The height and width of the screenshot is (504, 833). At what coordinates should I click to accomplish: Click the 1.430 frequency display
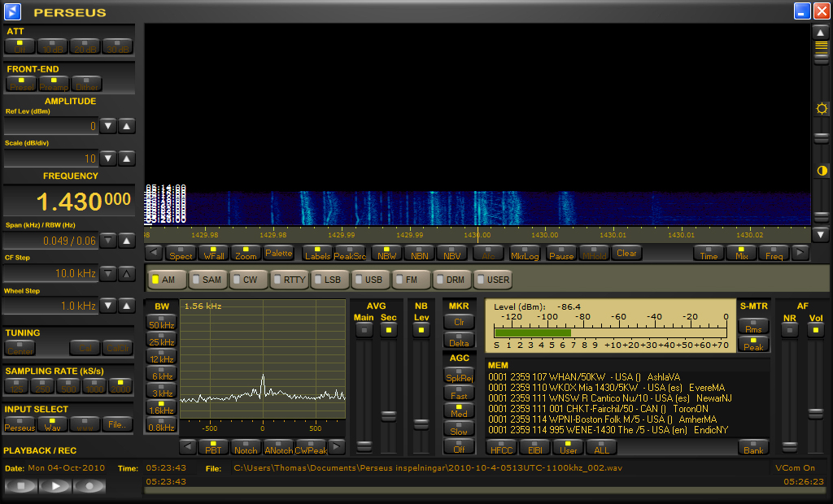coord(69,201)
